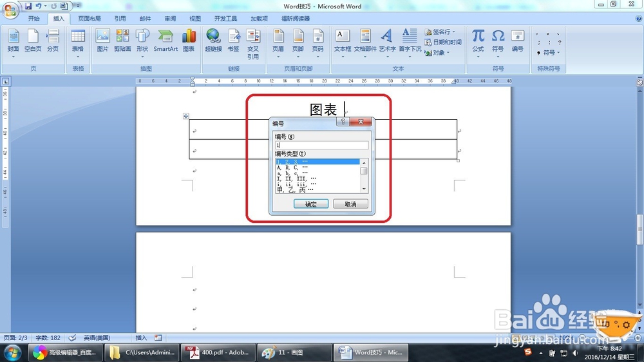Undo the last action

tap(38, 6)
